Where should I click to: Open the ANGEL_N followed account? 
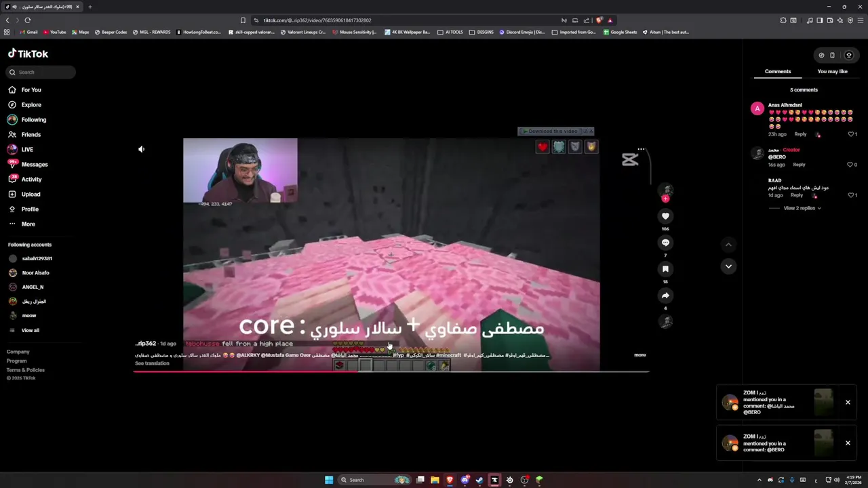(26, 287)
